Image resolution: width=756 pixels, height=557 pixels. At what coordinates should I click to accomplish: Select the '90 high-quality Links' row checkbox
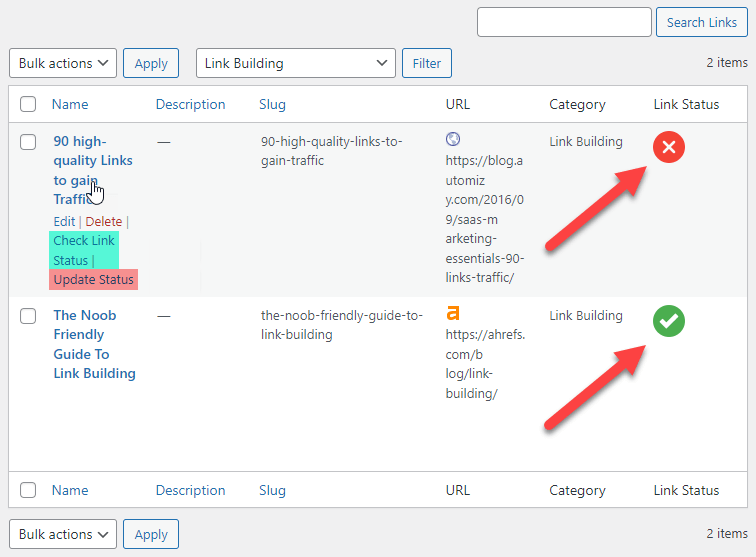[28, 142]
